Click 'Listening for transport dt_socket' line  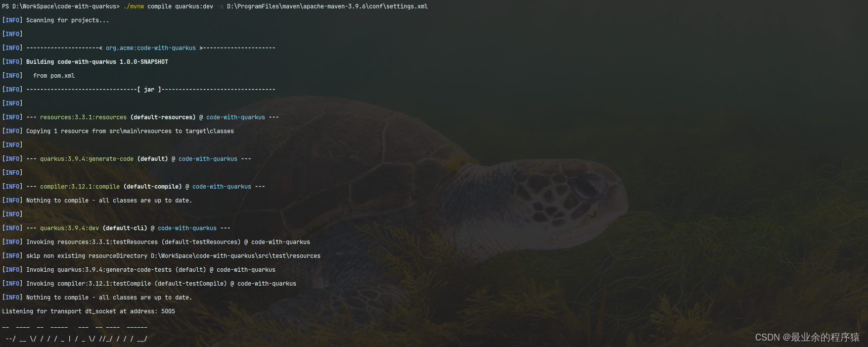coord(89,311)
